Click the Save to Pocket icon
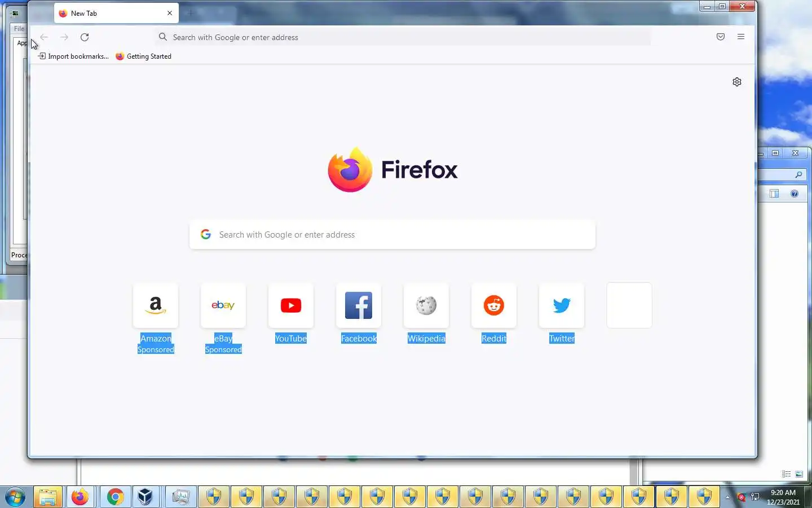Viewport: 812px width, 508px height. click(x=721, y=37)
